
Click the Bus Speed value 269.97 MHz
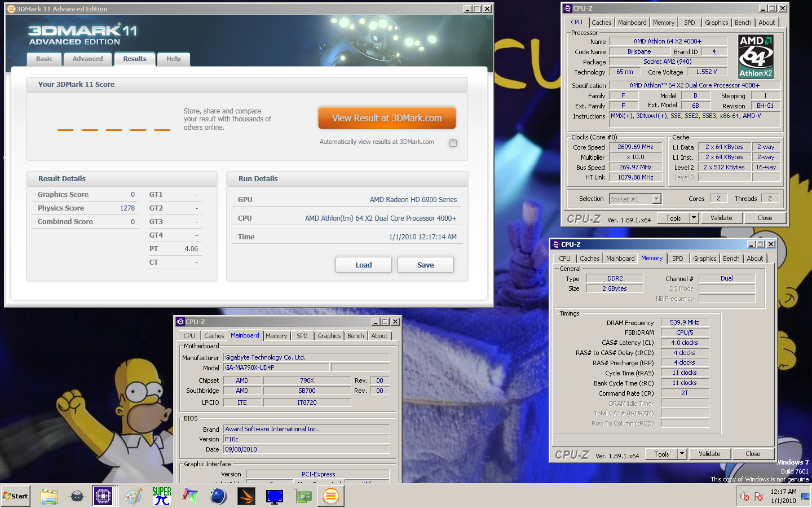point(636,167)
